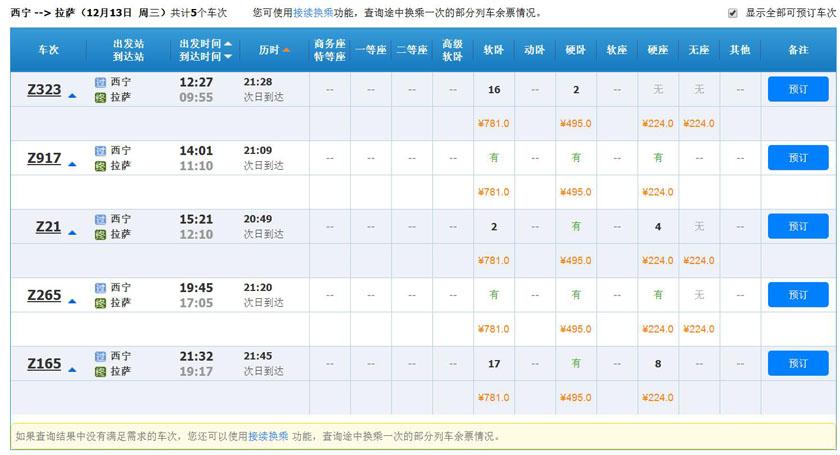Image resolution: width=840 pixels, height=455 pixels.
Task: Open train number Z323 link
Action: pyautogui.click(x=44, y=89)
